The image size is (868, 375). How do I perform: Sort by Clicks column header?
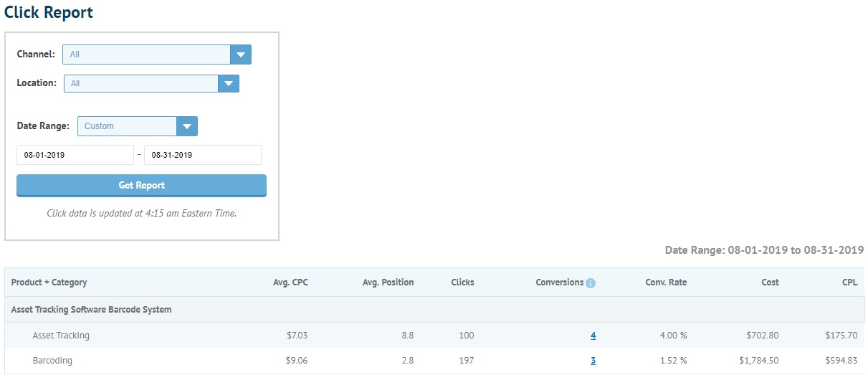462,283
